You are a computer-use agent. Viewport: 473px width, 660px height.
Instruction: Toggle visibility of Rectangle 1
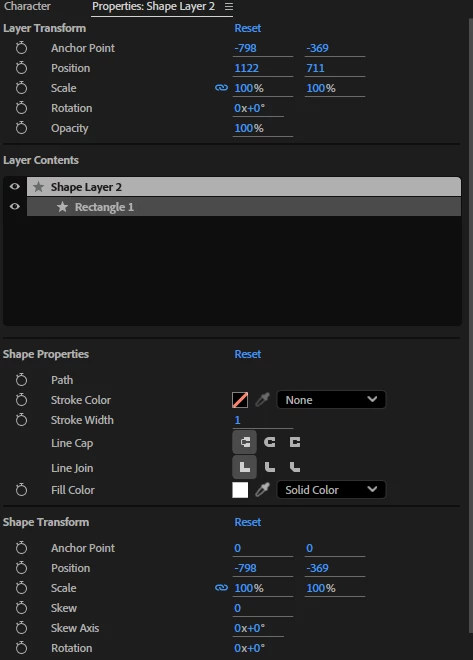15,207
